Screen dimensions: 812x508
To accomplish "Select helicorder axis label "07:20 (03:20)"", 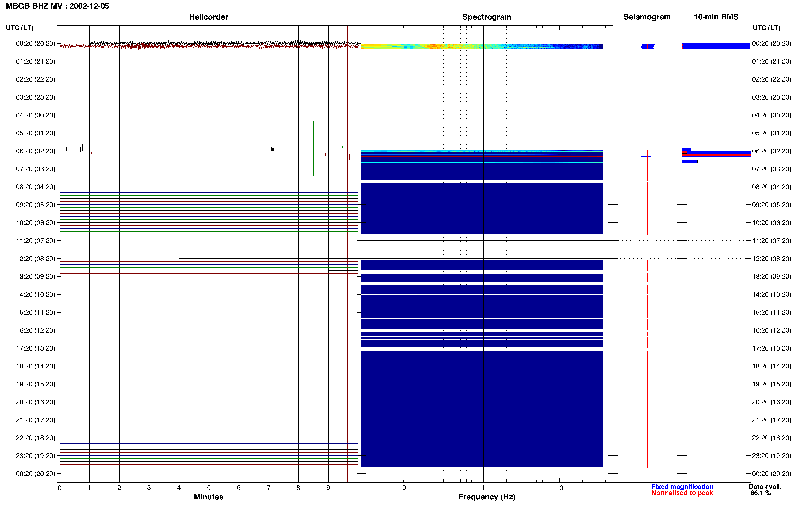I will 36,169.
